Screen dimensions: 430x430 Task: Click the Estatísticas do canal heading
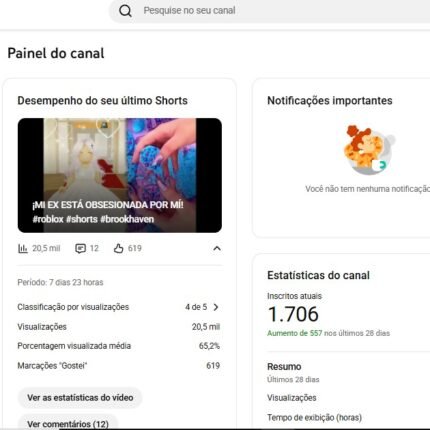(x=318, y=275)
